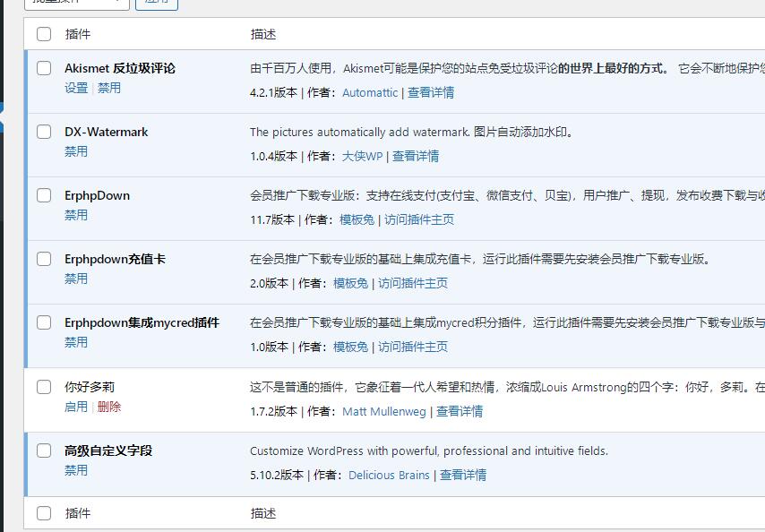Check the 高级自定义字段 checkbox
The image size is (765, 532).
[x=43, y=451]
